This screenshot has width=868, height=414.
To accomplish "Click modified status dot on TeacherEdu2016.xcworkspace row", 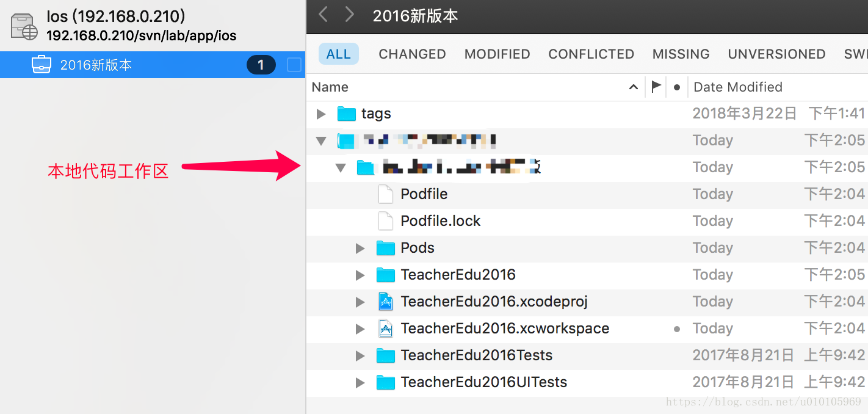I will [676, 329].
